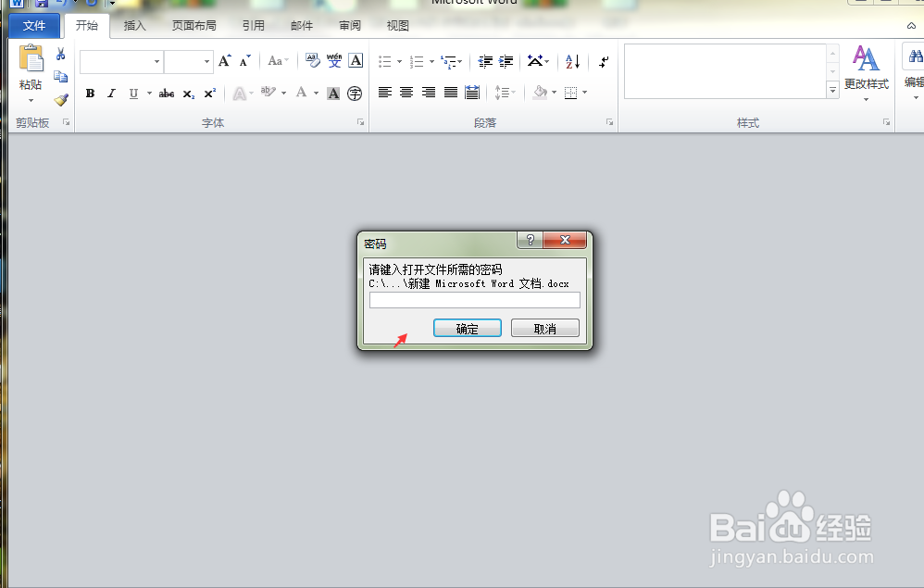
Task: Click the Copy icon in clipboard group
Action: [61, 77]
